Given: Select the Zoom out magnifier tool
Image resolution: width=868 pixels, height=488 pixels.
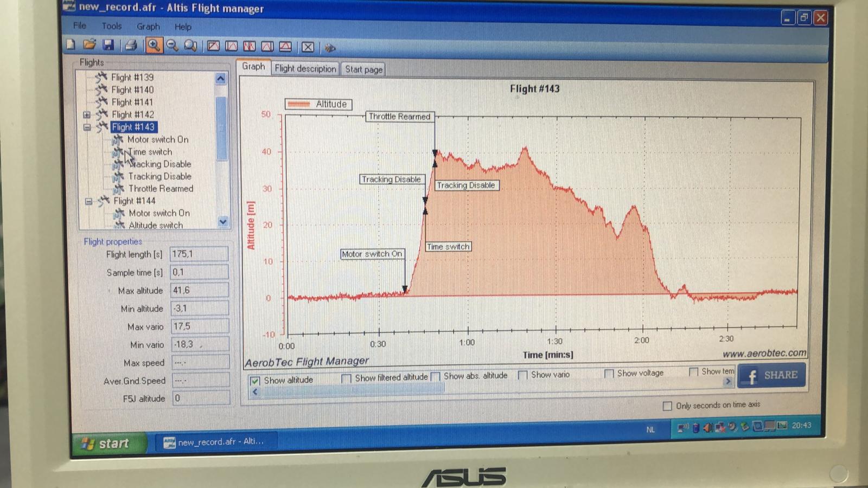Looking at the screenshot, I should pyautogui.click(x=172, y=46).
